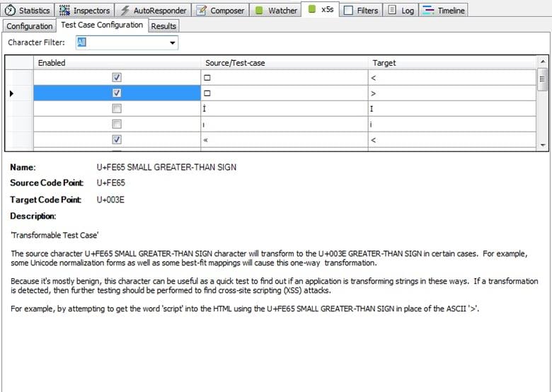Enable the third row test case checkbox
This screenshot has width=552, height=392.
[117, 108]
